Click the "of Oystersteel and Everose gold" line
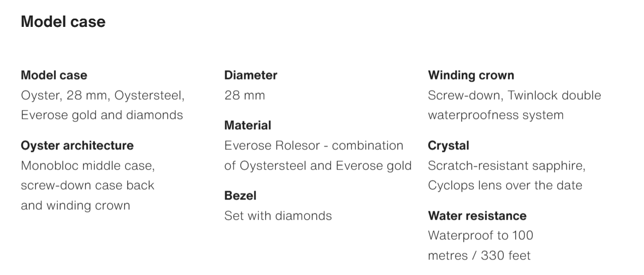Viewport: 644px width, 275px height. (x=318, y=166)
